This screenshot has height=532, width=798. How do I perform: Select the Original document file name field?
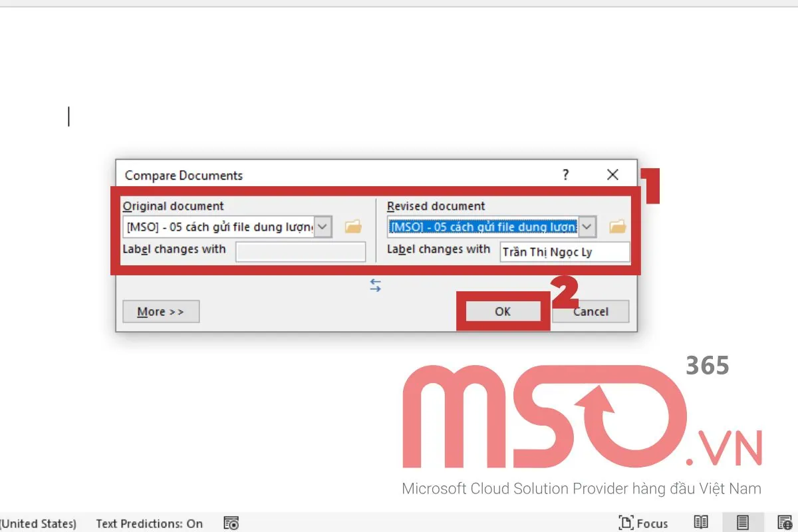click(218, 227)
